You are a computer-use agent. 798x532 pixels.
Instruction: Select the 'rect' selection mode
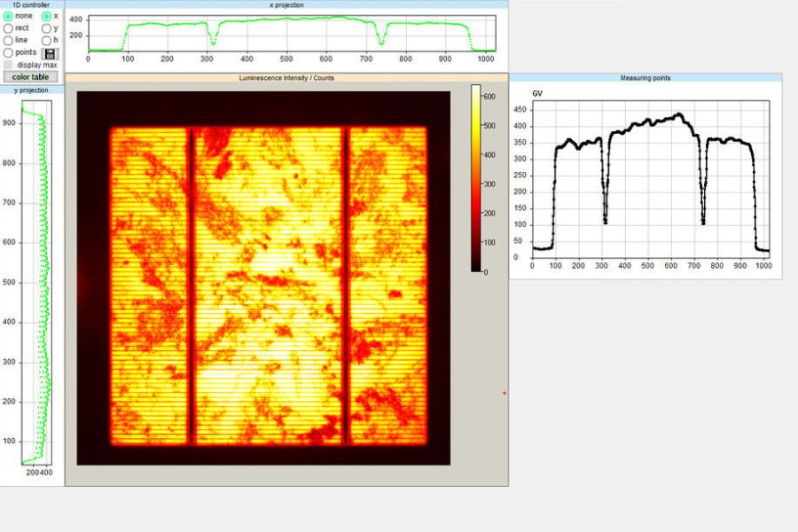[9, 28]
